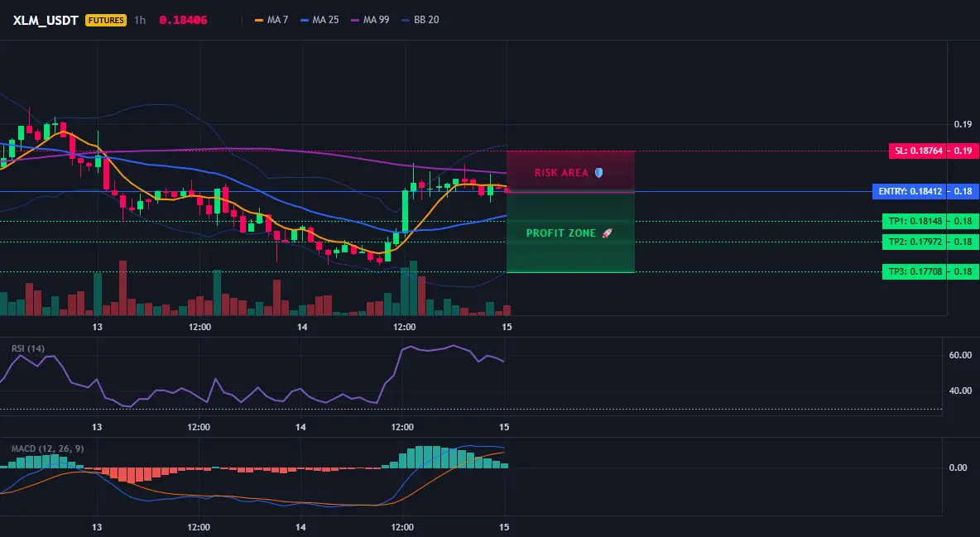Click date 15 on the RSI panel time axis
This screenshot has height=537, width=980.
coord(504,427)
